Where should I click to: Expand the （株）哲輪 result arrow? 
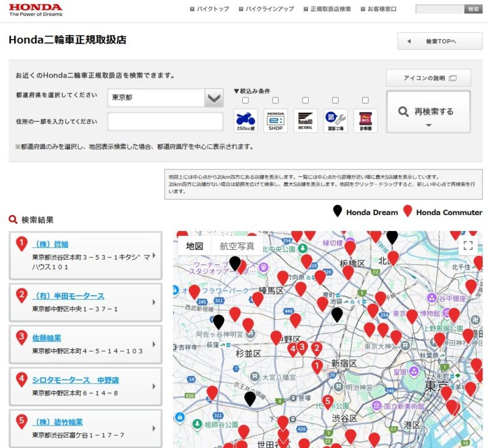click(x=153, y=255)
